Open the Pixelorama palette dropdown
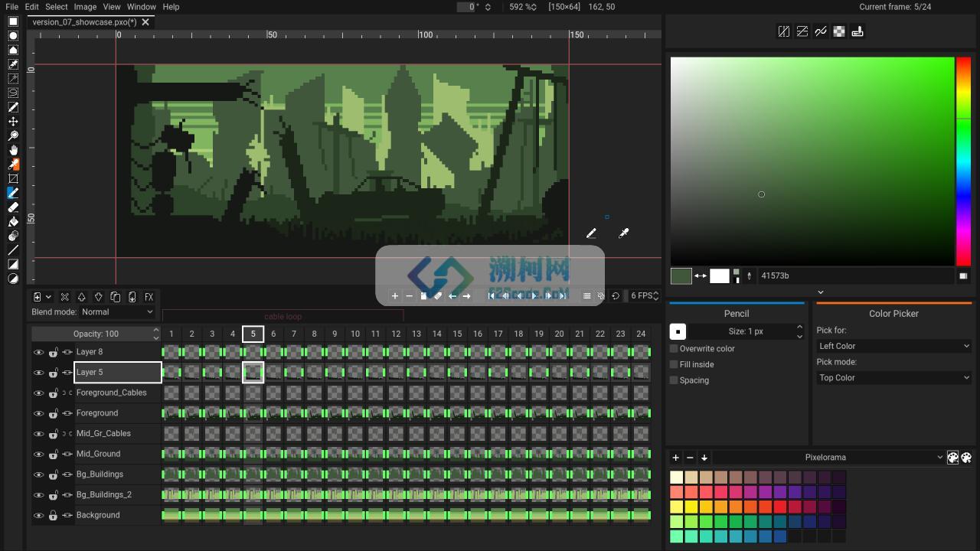 click(x=829, y=458)
